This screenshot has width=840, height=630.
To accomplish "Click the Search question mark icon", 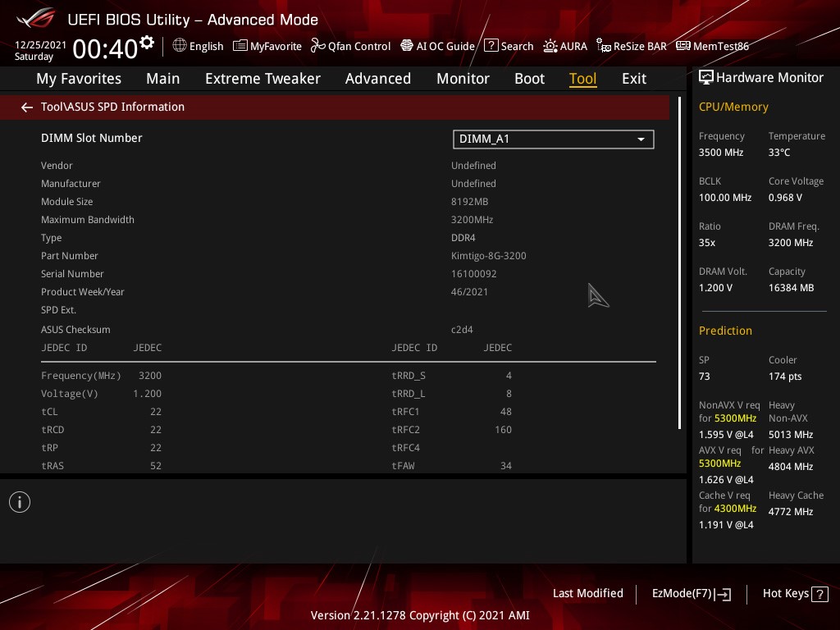I will [x=491, y=46].
